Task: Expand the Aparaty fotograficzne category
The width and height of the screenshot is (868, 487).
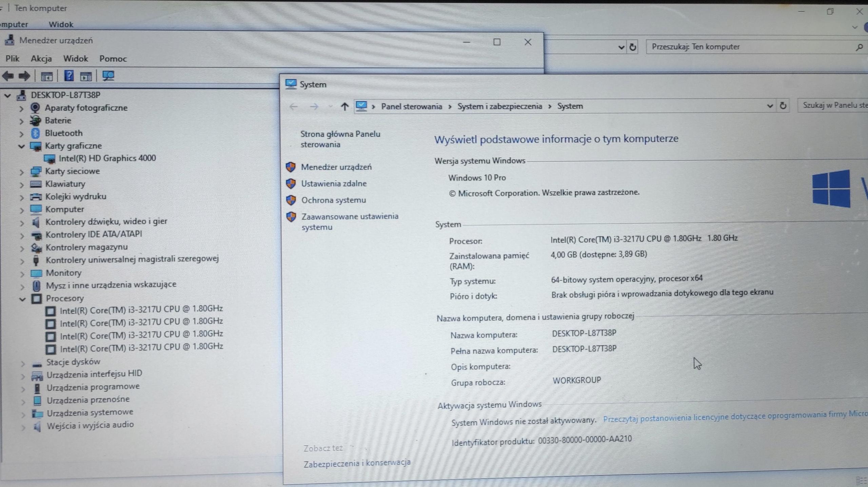Action: click(x=21, y=109)
